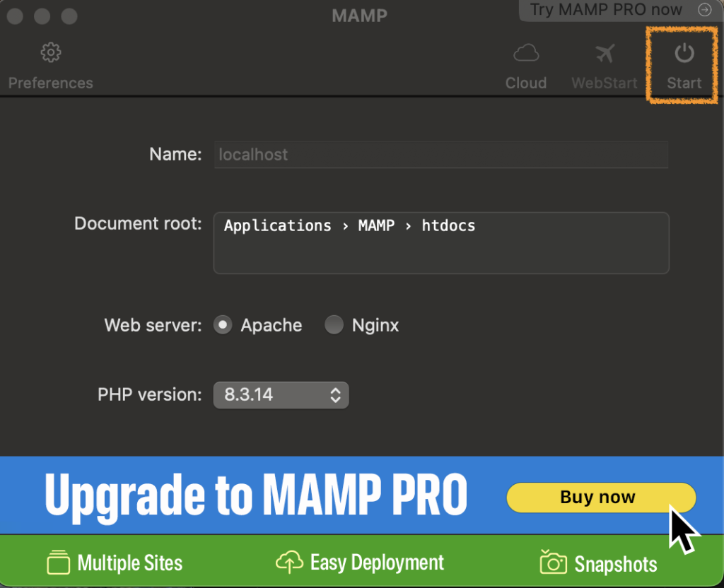Start servers with the power icon
Screen dimensions: 724x588
click(684, 53)
